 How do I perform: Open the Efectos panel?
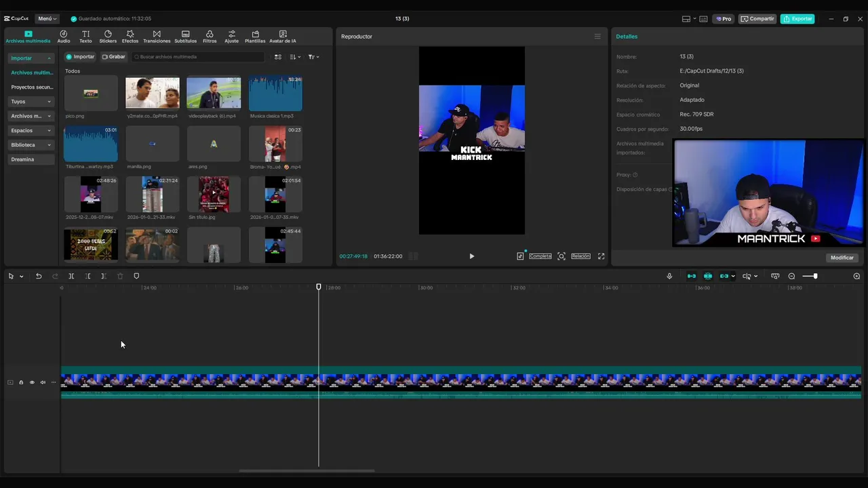130,37
